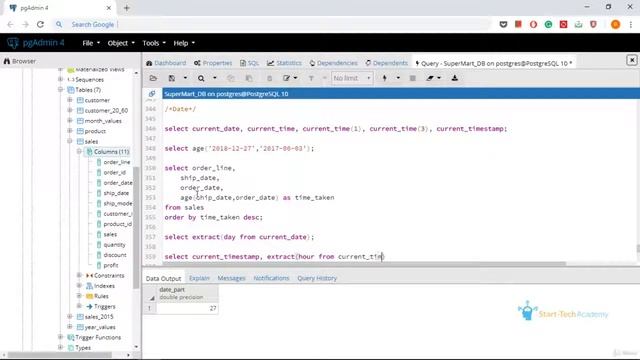Select the Query SuperMart_DB tab

coord(493,63)
